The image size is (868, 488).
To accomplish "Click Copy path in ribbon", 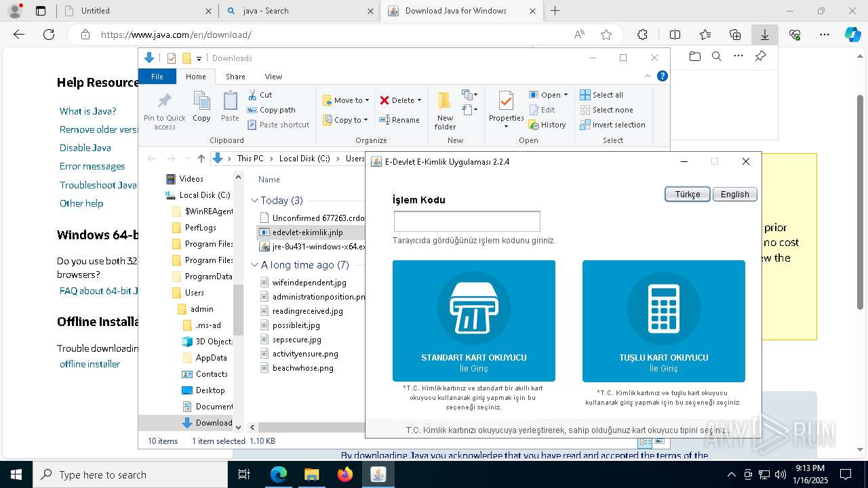I will click(x=271, y=110).
